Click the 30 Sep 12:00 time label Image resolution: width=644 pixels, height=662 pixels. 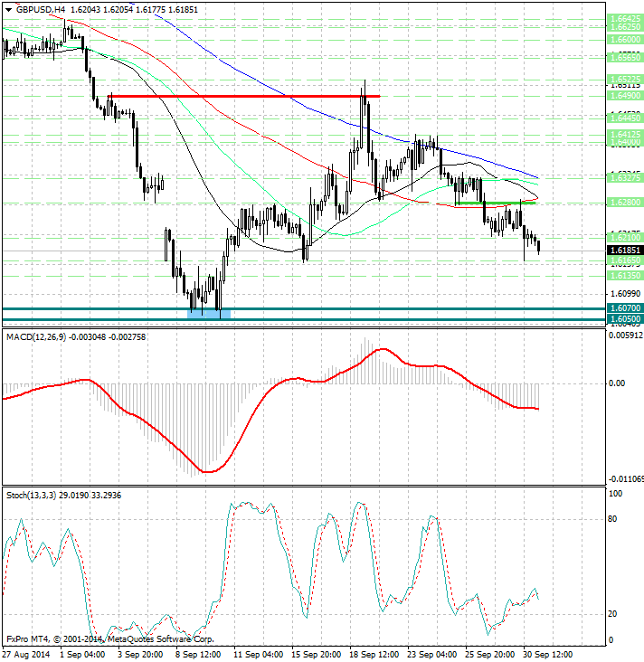coord(548,655)
